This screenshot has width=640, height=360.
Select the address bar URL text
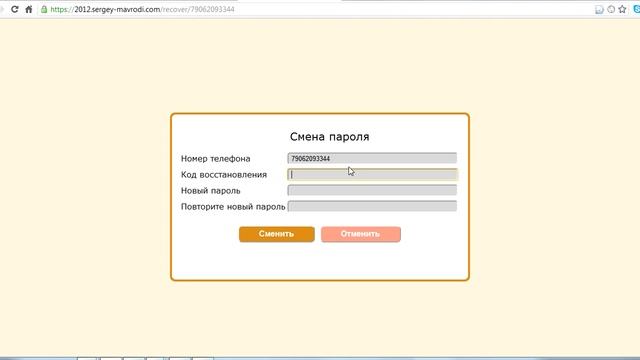(x=142, y=9)
